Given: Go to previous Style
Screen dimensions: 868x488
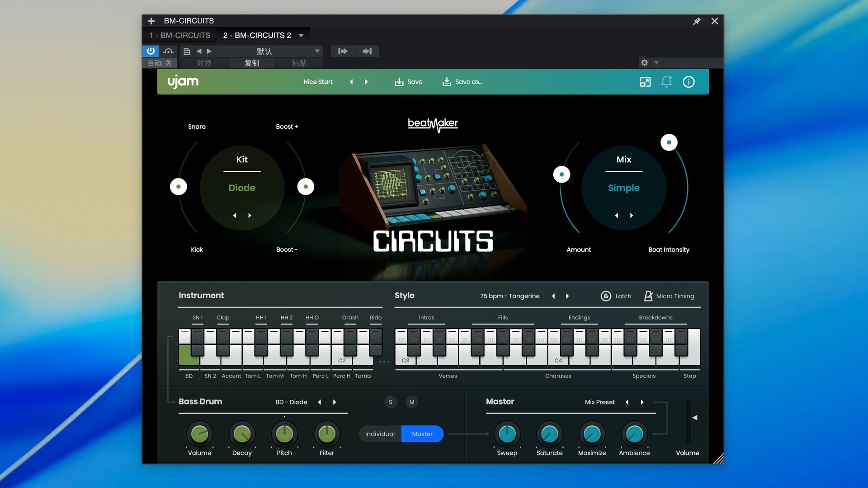Looking at the screenshot, I should tap(553, 296).
